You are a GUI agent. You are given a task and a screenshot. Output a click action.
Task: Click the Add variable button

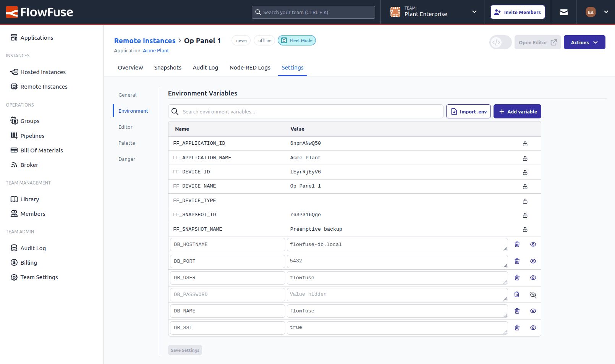point(517,111)
